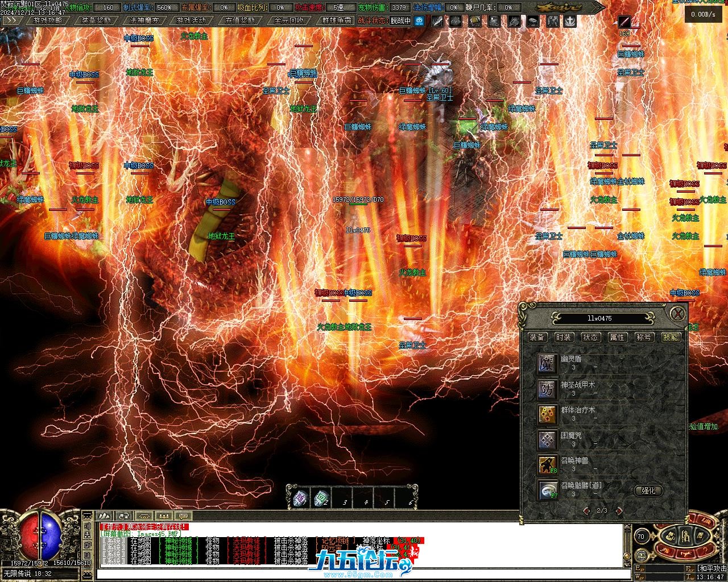Click the 召唤骷髅[道] skill icon

tap(547, 490)
